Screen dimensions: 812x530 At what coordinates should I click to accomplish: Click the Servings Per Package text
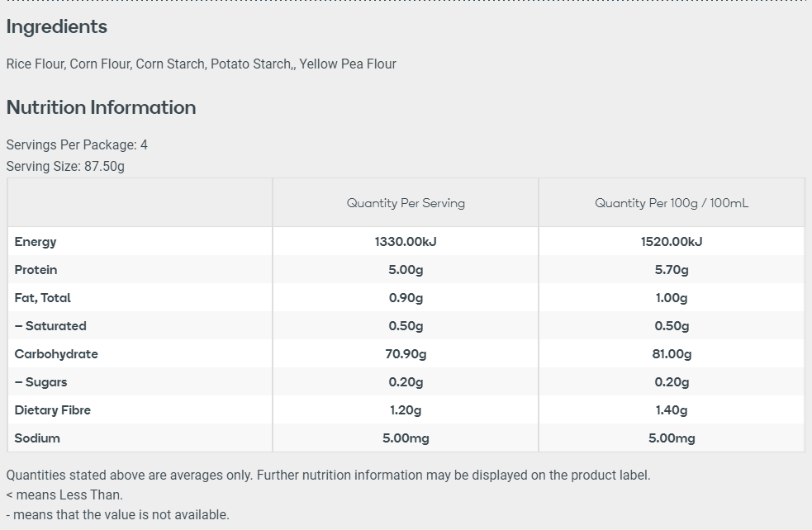coord(77,144)
